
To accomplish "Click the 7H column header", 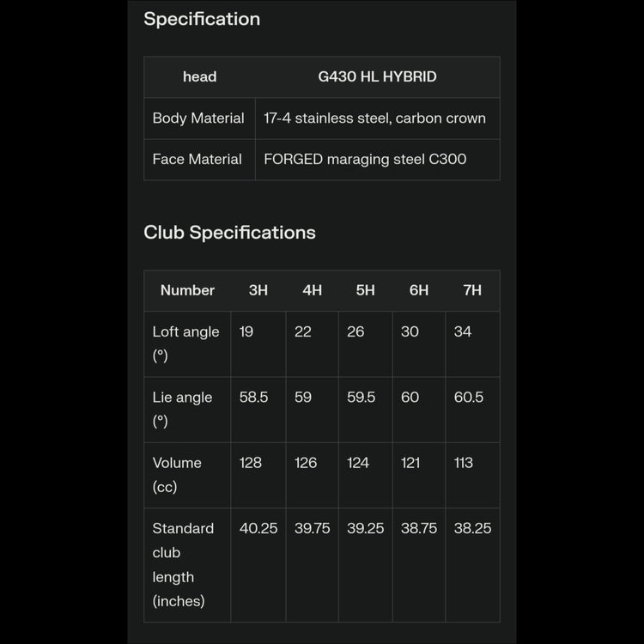I will (x=472, y=290).
